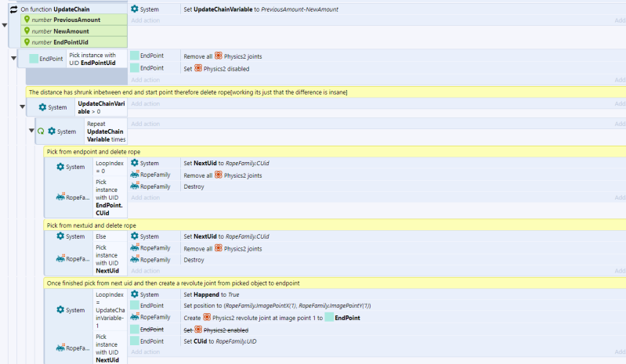Click the green loop icon on Repeat event
The height and width of the screenshot is (364, 626).
41,132
